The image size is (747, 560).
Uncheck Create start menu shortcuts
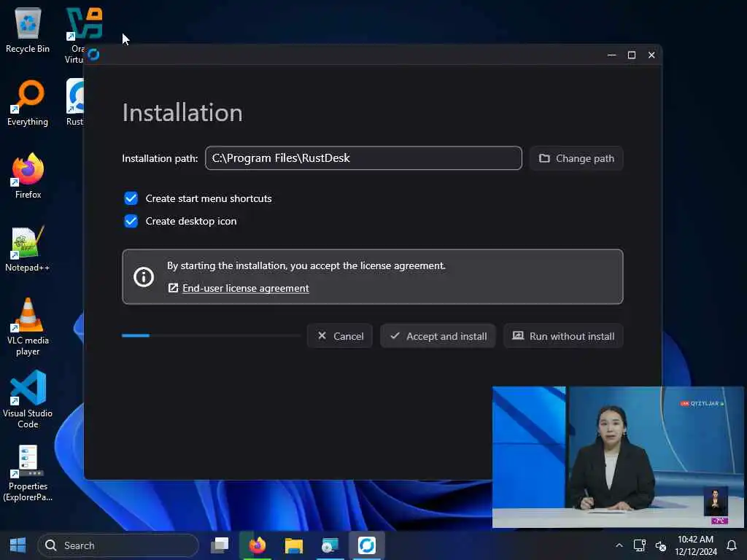pos(131,198)
